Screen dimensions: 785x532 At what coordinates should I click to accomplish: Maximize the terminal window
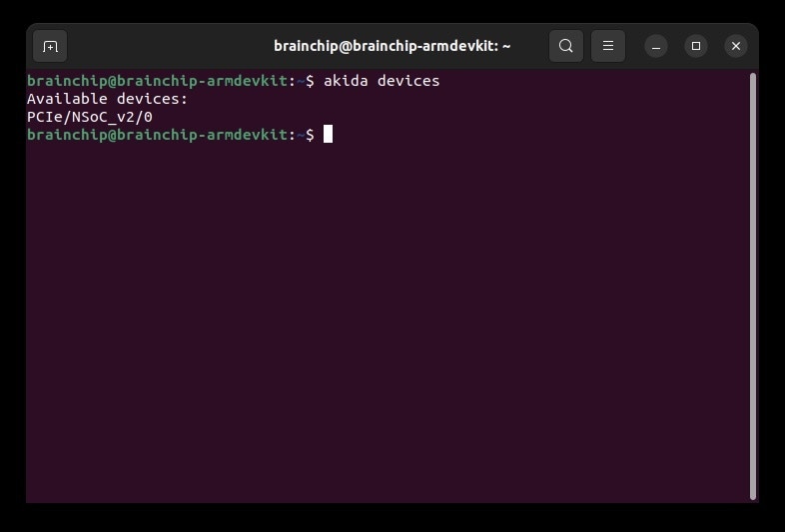coord(696,47)
